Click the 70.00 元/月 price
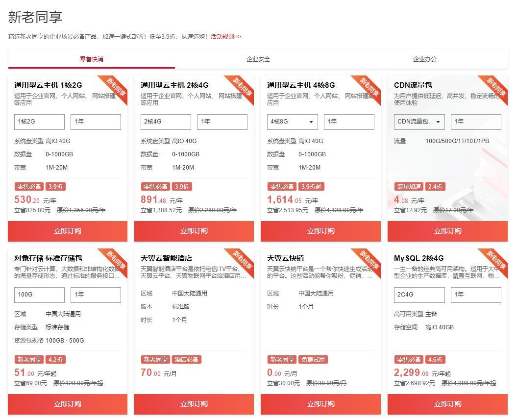The width and height of the screenshot is (517, 420). click(x=159, y=373)
